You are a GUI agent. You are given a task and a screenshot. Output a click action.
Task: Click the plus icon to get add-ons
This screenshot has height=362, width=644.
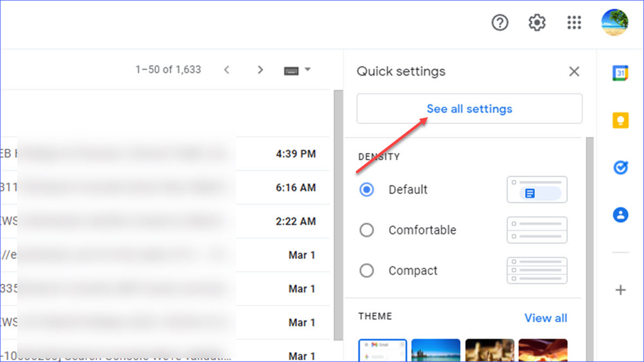click(x=620, y=290)
